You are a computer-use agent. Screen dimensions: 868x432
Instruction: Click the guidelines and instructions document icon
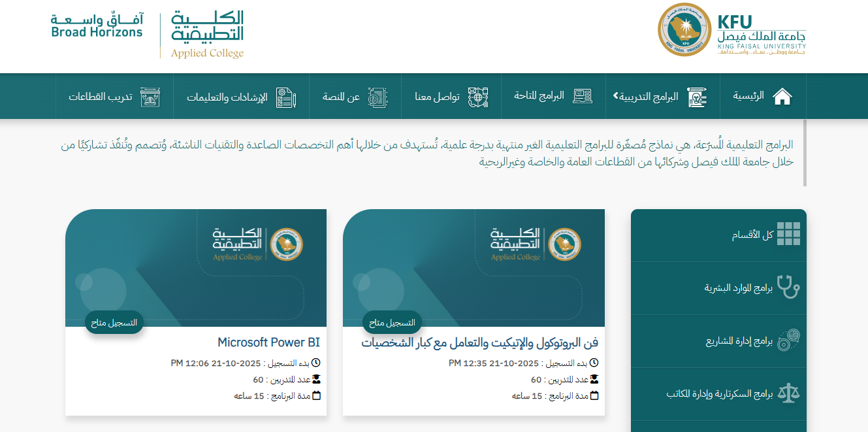(286, 97)
